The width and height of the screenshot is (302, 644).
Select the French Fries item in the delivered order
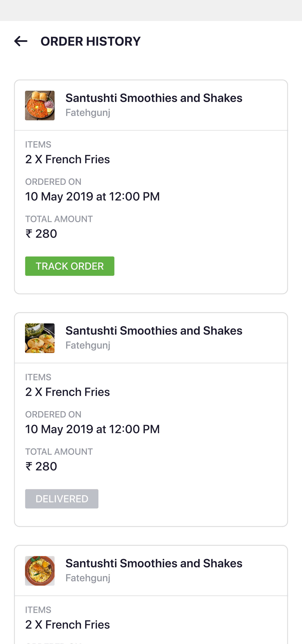67,392
